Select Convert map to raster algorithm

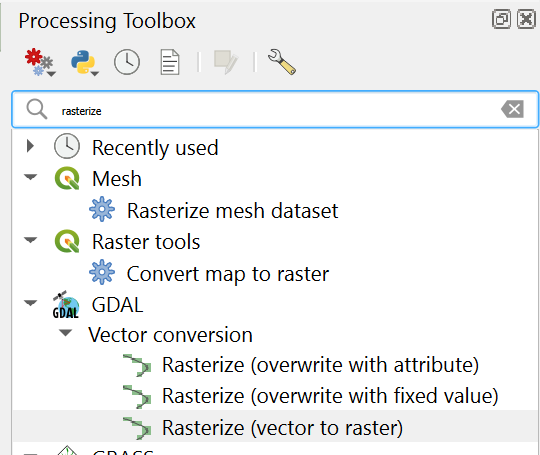(228, 274)
